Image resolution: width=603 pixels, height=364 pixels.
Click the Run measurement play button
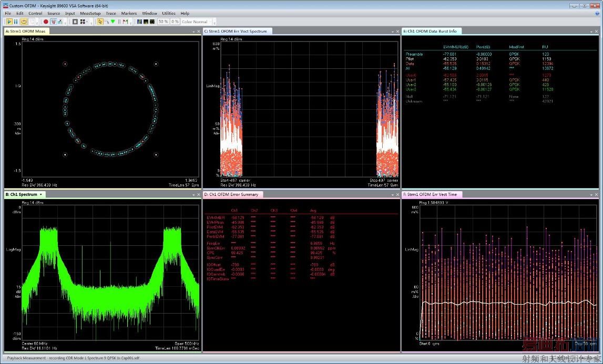click(9, 22)
